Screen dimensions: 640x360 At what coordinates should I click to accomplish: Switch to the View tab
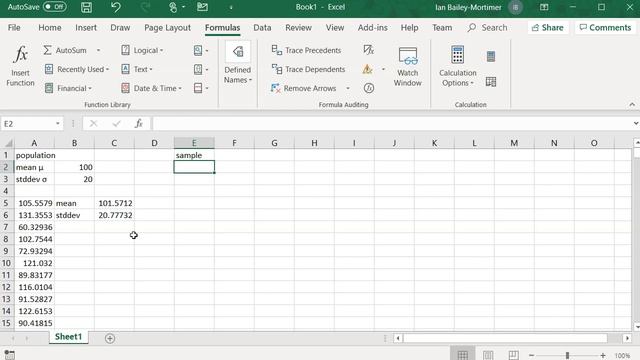335,28
